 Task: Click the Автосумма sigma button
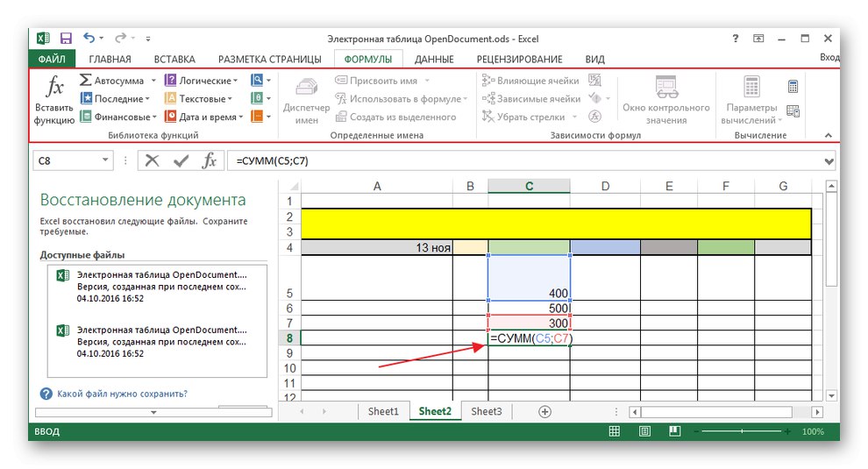pos(111,81)
